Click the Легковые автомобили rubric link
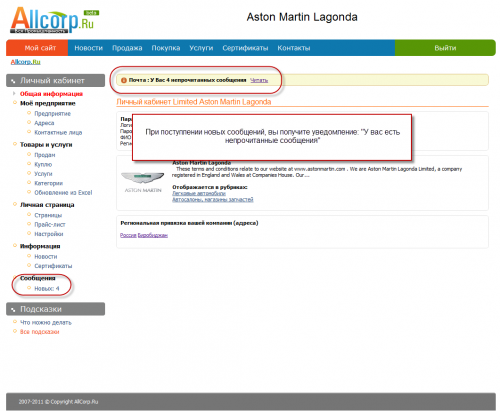Viewport: 500px width, 411px height. click(x=199, y=193)
